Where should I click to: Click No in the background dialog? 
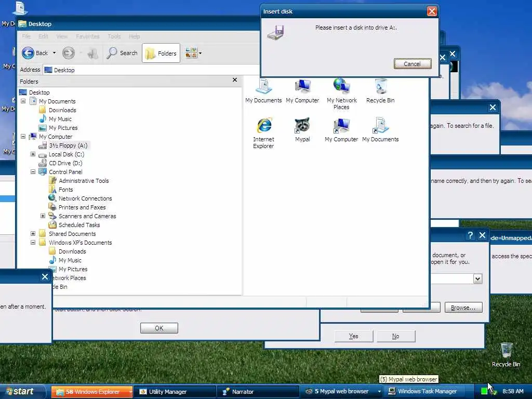click(395, 336)
